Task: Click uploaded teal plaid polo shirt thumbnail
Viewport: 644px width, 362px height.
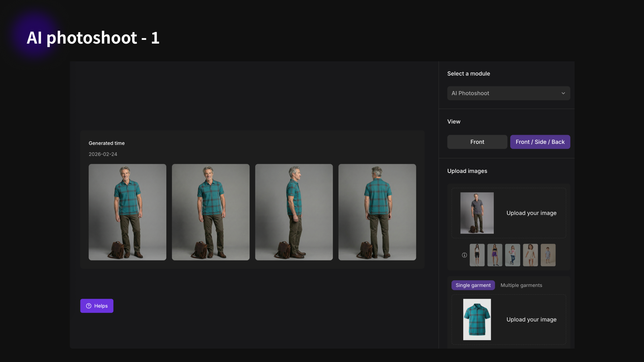Action: point(477,319)
